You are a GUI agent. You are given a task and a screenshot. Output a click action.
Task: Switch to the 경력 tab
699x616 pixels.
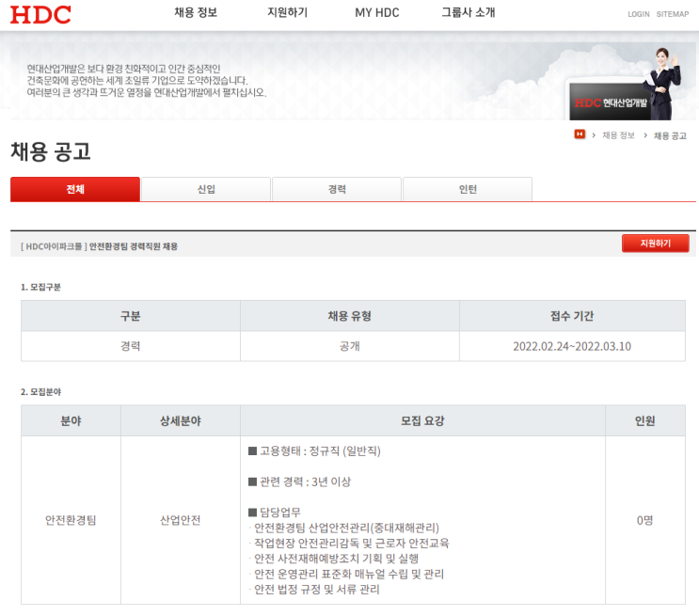pos(337,189)
